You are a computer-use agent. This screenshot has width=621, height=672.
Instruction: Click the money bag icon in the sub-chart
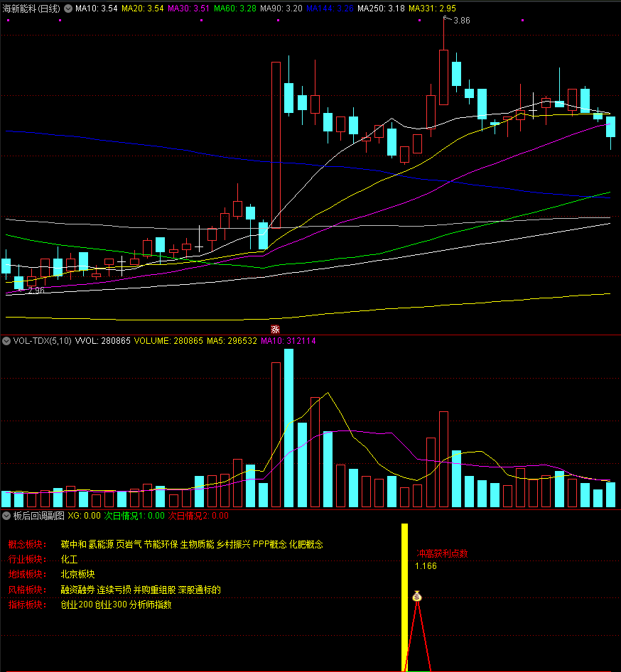tap(418, 597)
